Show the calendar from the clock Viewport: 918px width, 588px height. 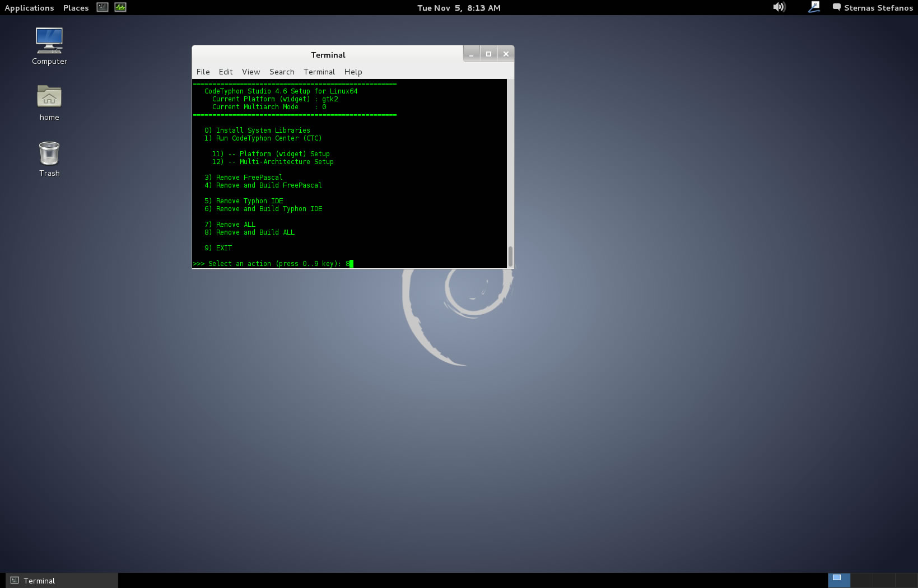pos(459,8)
